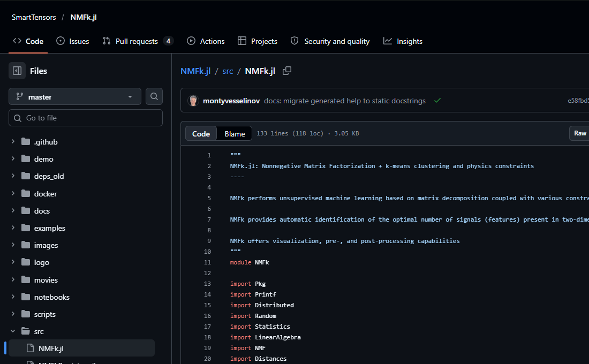Collapse the file tree panel icon

point(17,71)
